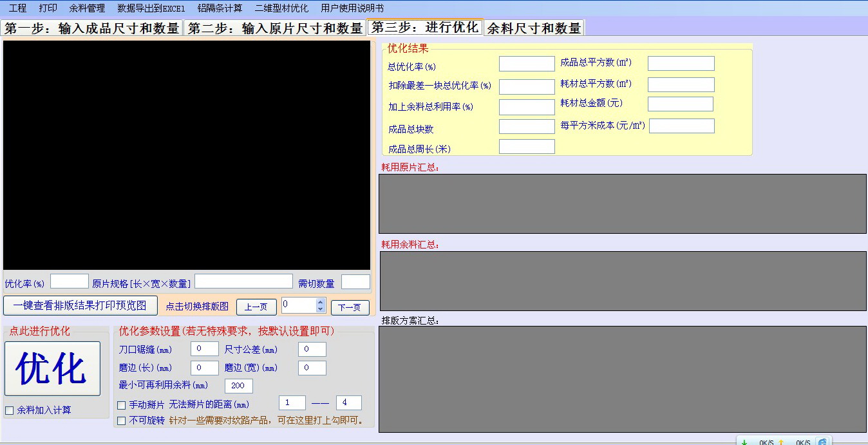Screen dimensions: 868x445
Task: Click the 上一页 button
Action: (x=256, y=307)
